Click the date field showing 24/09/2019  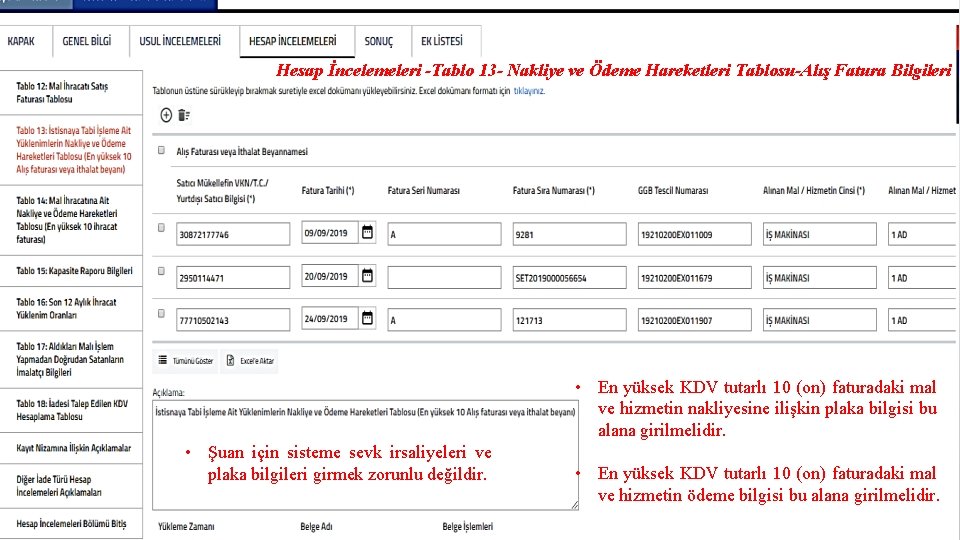(329, 318)
